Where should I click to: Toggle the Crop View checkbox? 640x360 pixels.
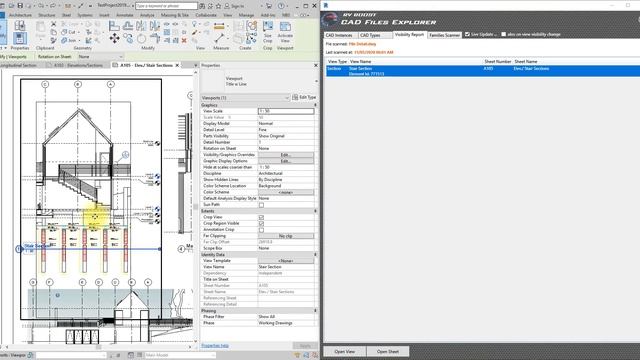(x=261, y=218)
